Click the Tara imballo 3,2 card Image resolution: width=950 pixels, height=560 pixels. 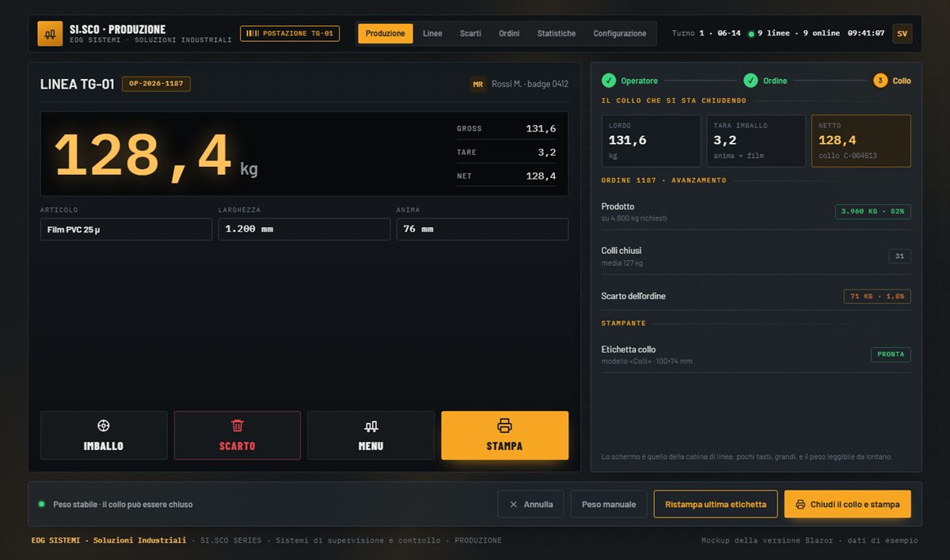coord(756,141)
